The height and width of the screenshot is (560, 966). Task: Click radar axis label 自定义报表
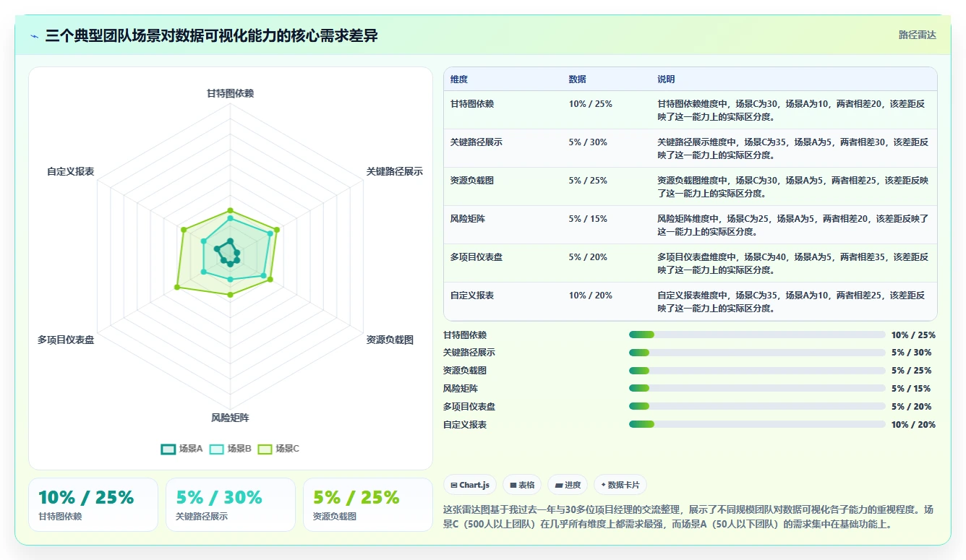pyautogui.click(x=71, y=171)
